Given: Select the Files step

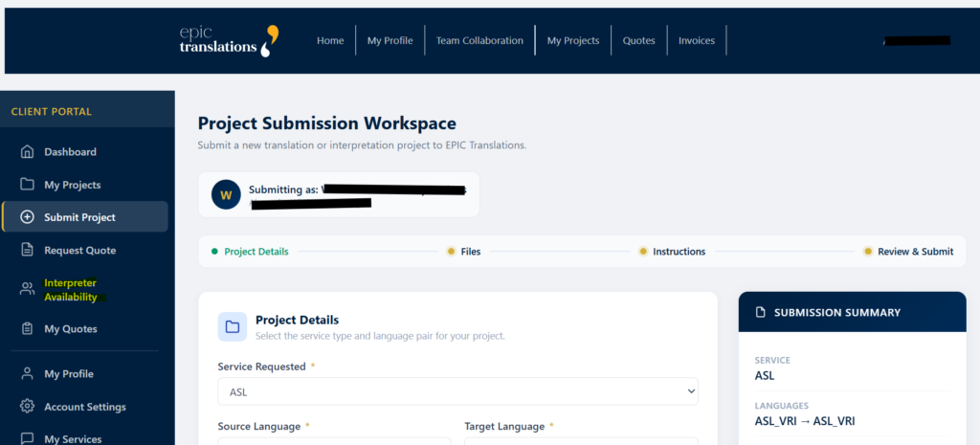Looking at the screenshot, I should coord(464,252).
